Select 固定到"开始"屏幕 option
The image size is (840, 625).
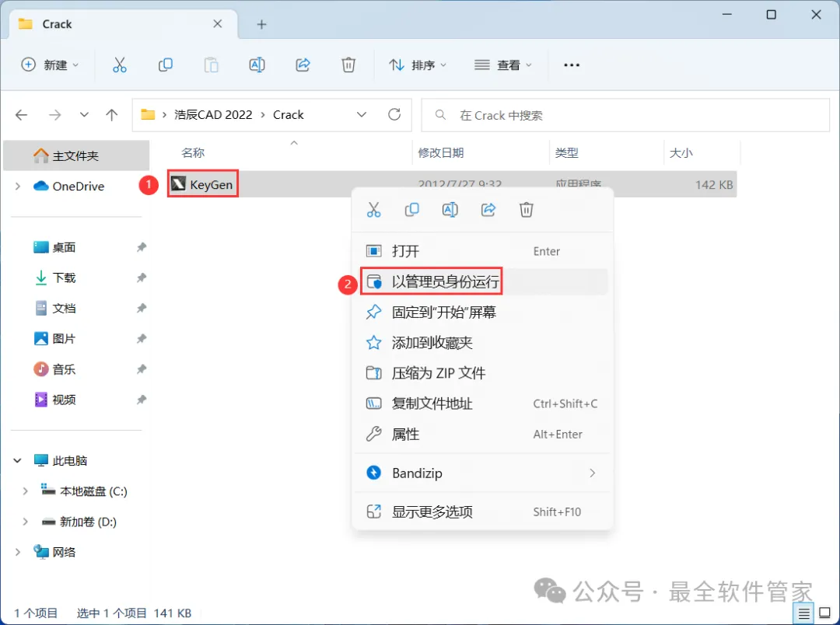point(481,312)
